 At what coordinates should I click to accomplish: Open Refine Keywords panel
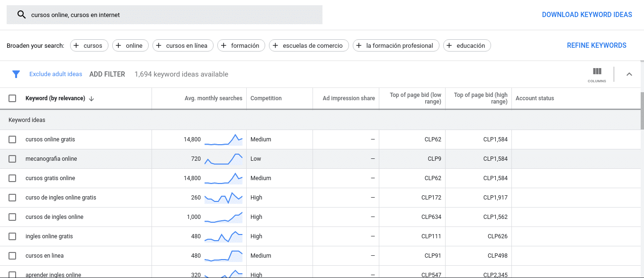(597, 45)
